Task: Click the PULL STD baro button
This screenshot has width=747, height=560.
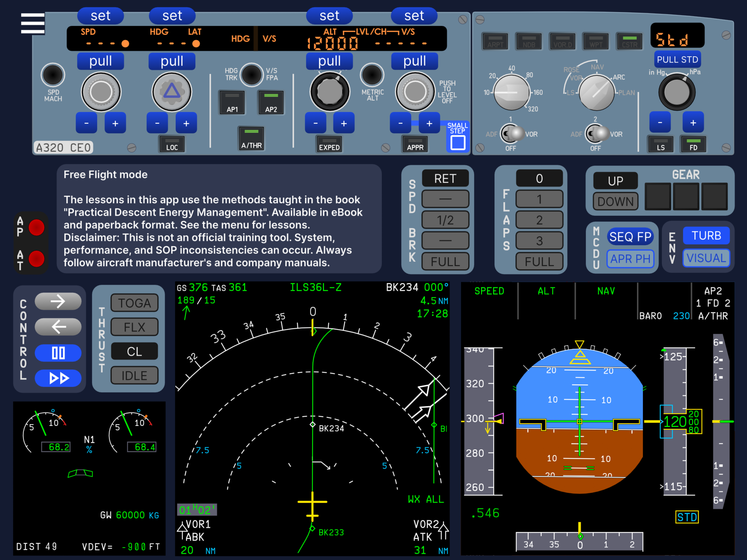Action: (678, 59)
